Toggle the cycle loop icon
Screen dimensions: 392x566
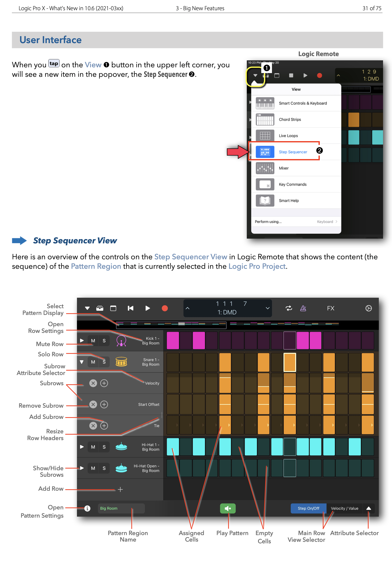pos(289,308)
